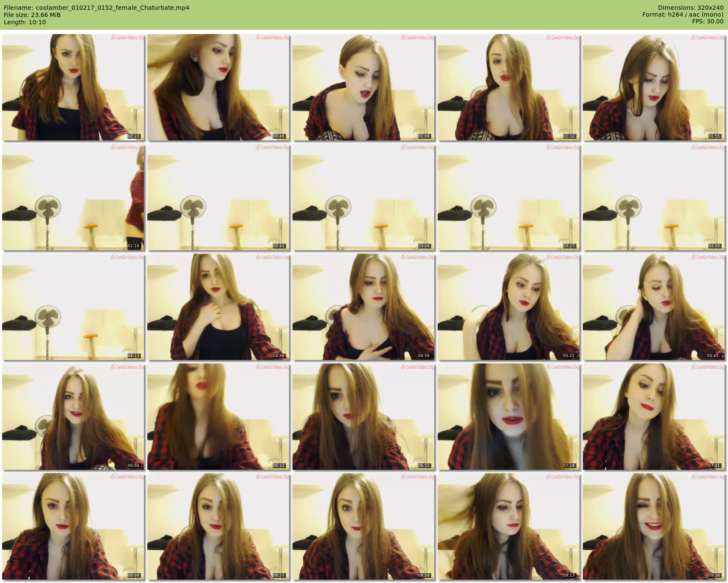Open the thumbnail stamped 09:36
Screen dimensions: 728x583
[x=654, y=526]
